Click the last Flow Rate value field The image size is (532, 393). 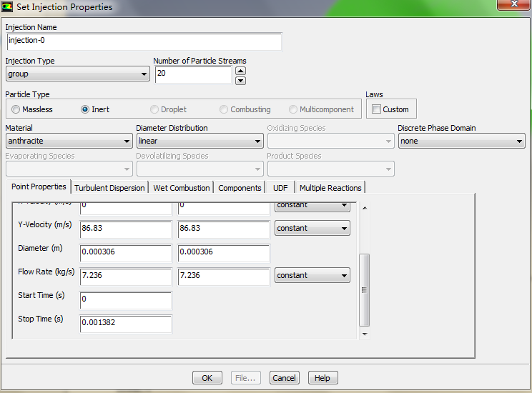224,277
